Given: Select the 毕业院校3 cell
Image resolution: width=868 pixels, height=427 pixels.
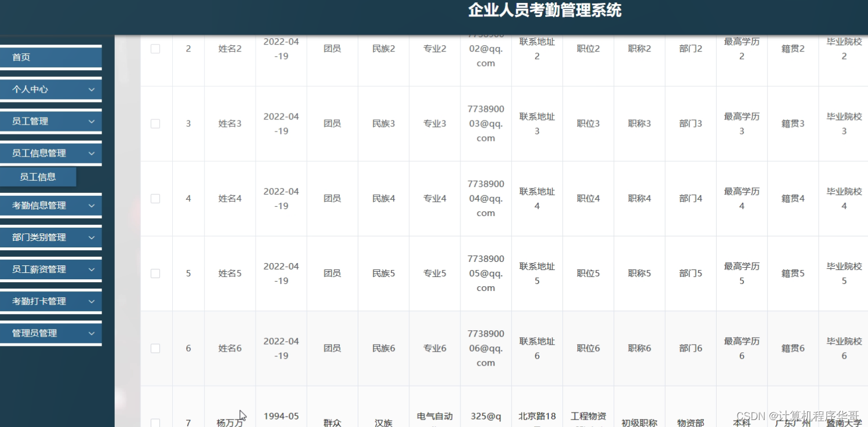Looking at the screenshot, I should click(x=844, y=123).
